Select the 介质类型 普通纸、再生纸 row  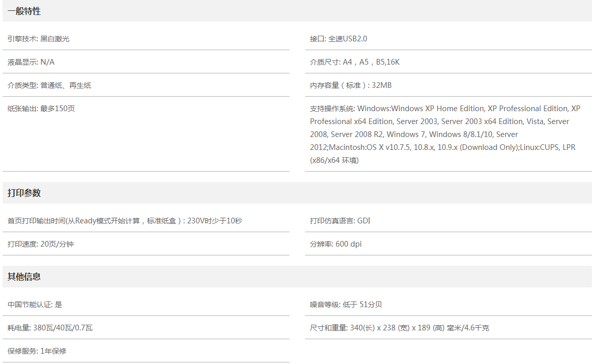click(50, 85)
